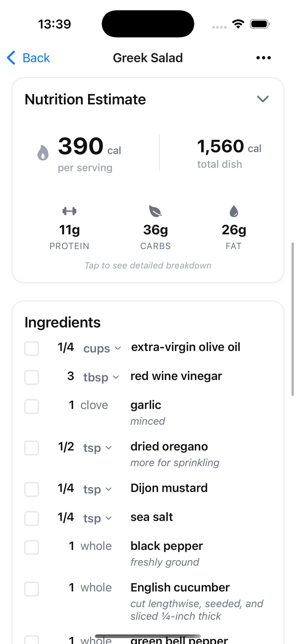Collapse the Nutrition Estimate card
This screenshot has width=296, height=644.
(263, 99)
